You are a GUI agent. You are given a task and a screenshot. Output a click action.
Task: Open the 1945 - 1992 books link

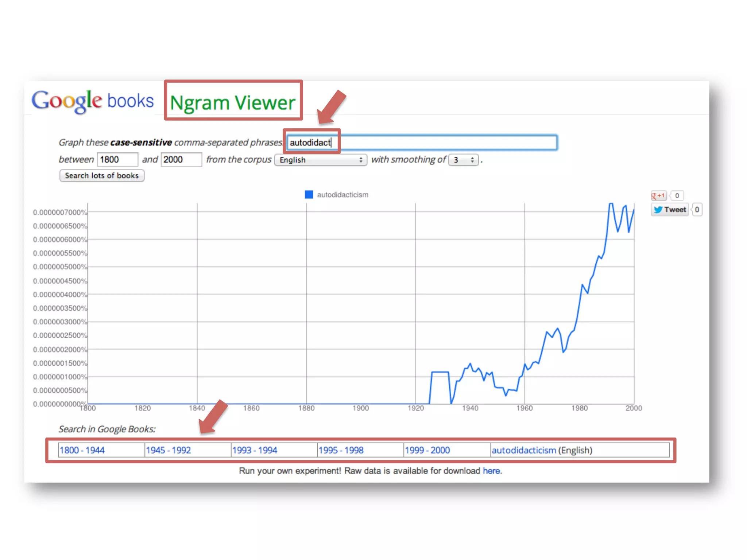[x=168, y=450]
